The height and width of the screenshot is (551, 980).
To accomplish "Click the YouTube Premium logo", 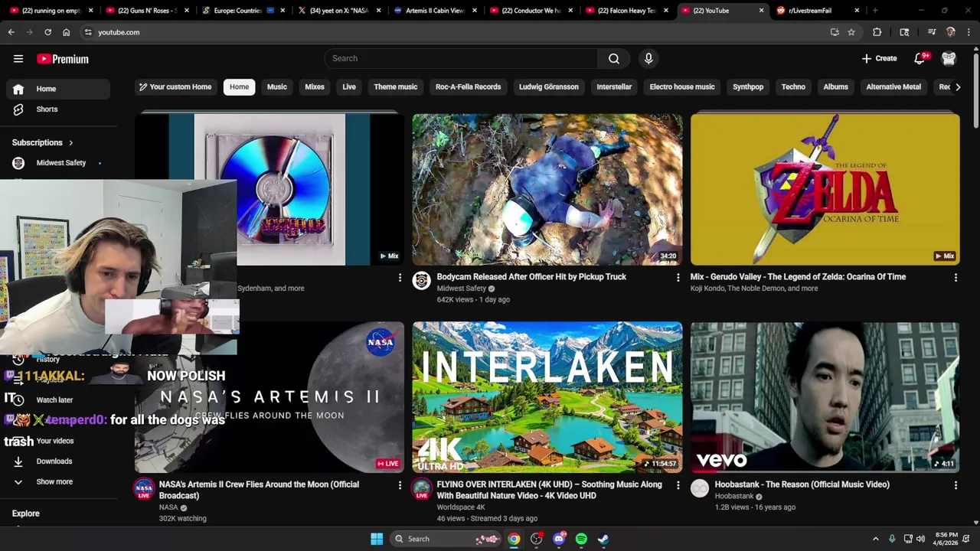I will [63, 59].
